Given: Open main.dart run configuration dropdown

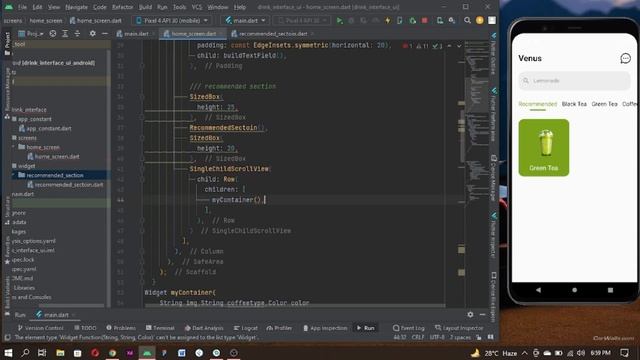Looking at the screenshot, I should pyautogui.click(x=245, y=20).
